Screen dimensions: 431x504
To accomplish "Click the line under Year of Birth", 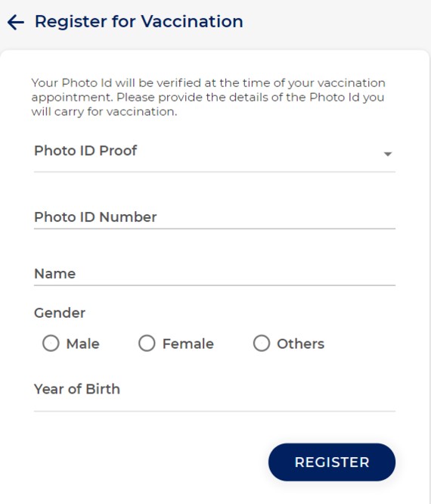I will click(215, 411).
